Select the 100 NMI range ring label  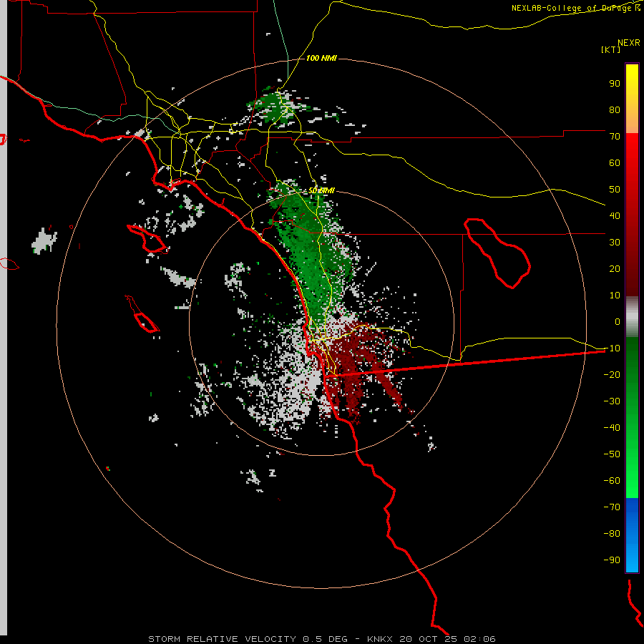(321, 59)
